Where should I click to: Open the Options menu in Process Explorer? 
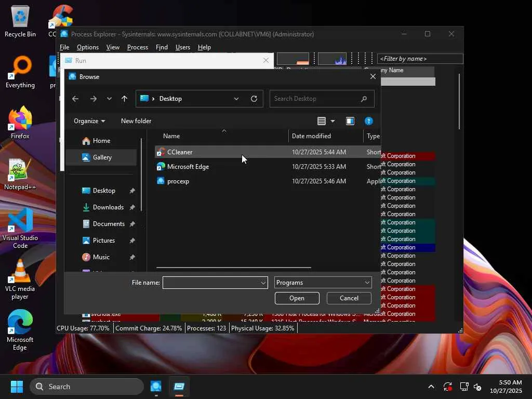87,47
